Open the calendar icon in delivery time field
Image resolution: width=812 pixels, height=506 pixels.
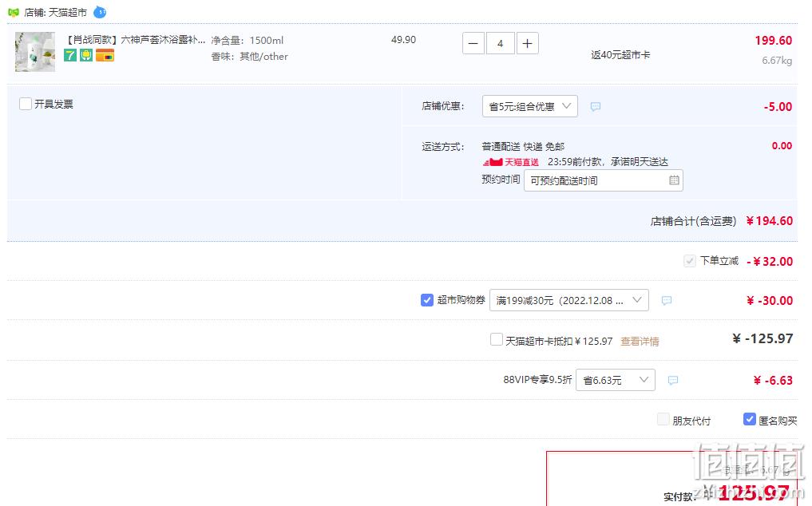click(674, 180)
